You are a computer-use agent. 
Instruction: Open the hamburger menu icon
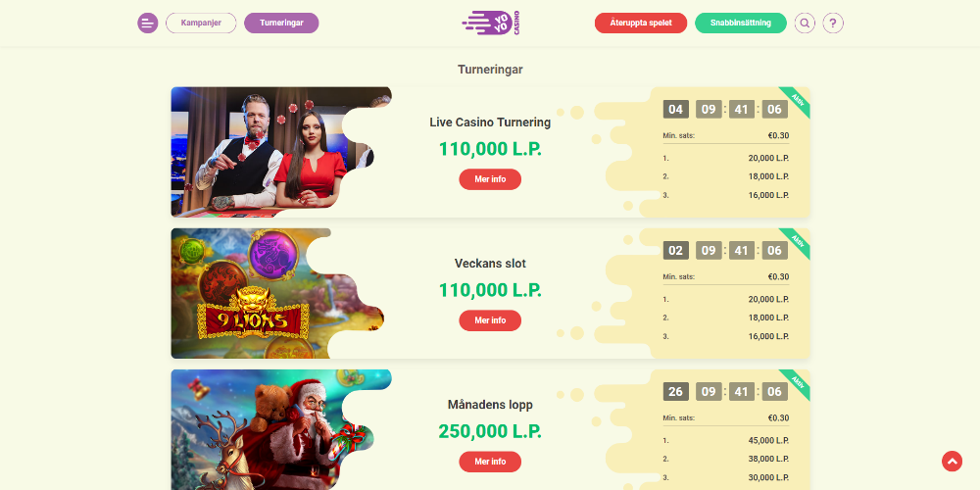tap(148, 24)
